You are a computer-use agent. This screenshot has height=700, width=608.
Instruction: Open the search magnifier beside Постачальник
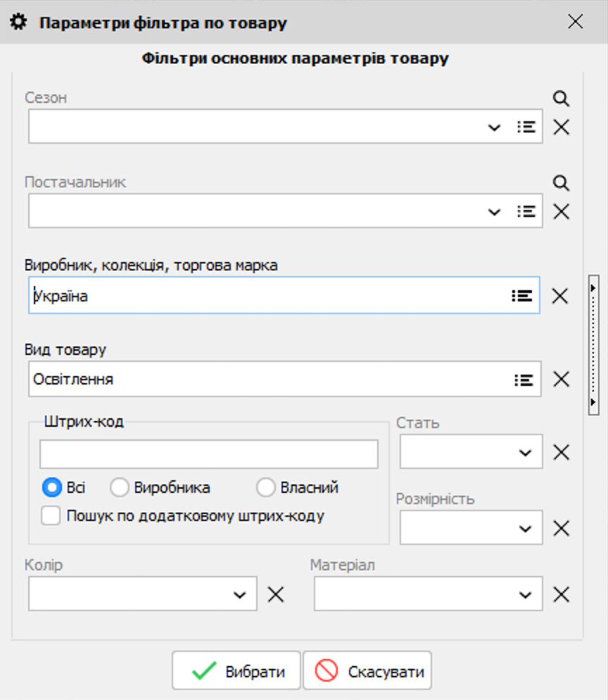pos(560,183)
